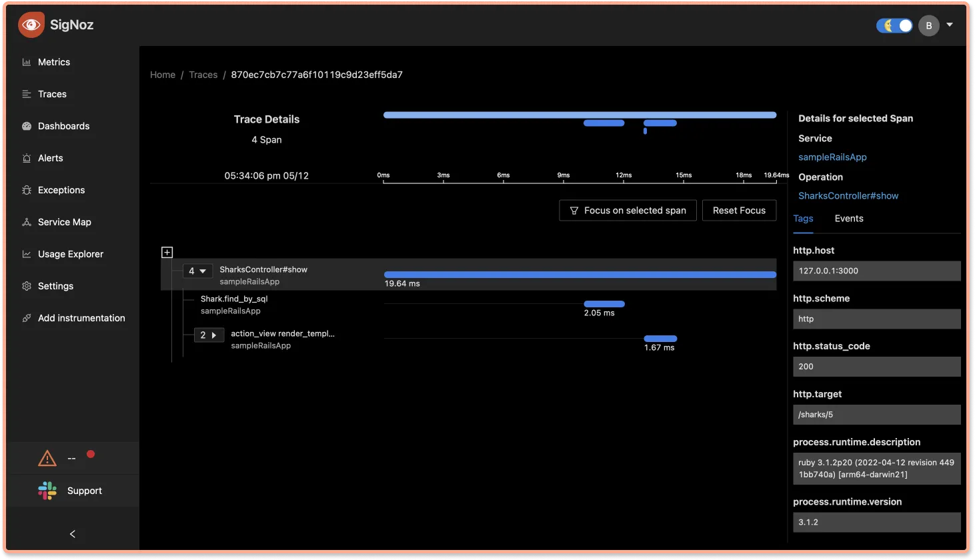975x560 pixels.
Task: Open Exceptions from sidebar
Action: pos(61,190)
